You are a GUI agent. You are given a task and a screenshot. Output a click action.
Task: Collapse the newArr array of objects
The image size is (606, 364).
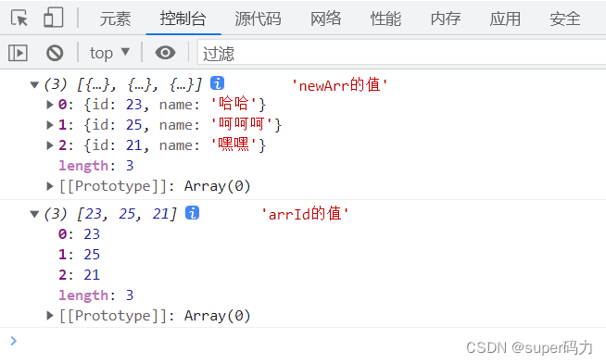34,84
